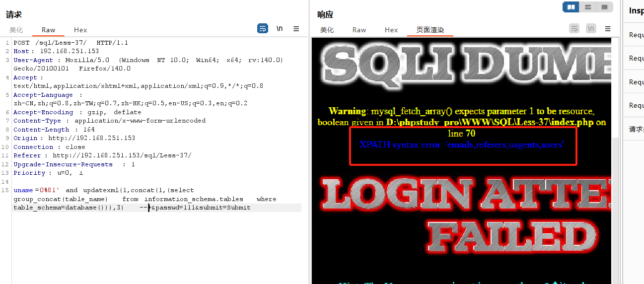
Task: Click the POST /sql/Less-37/ HTTP/1.1 line
Action: tap(71, 43)
